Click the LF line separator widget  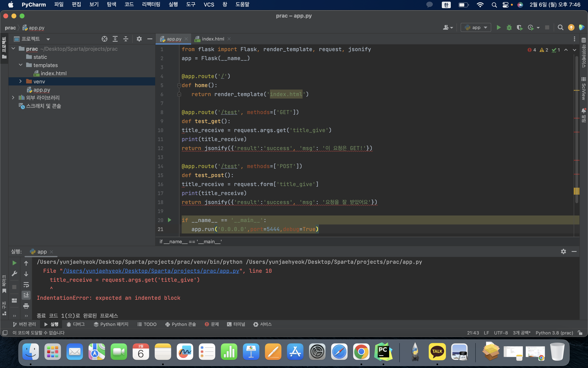click(x=486, y=333)
